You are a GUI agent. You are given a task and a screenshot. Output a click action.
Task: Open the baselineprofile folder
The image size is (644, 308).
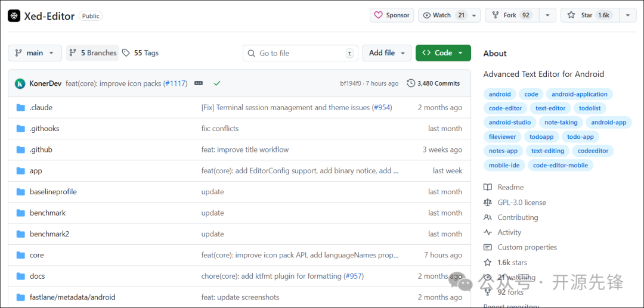click(53, 191)
